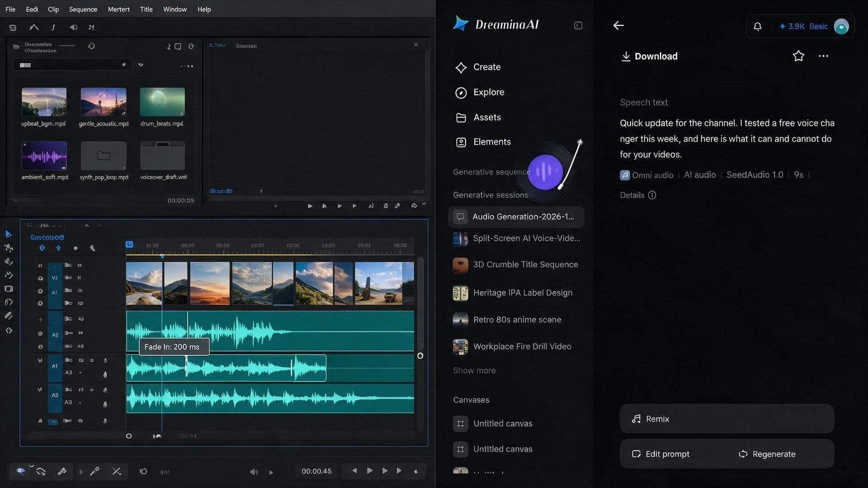Click the notification bell icon
This screenshot has width=868, height=488.
coord(757,26)
